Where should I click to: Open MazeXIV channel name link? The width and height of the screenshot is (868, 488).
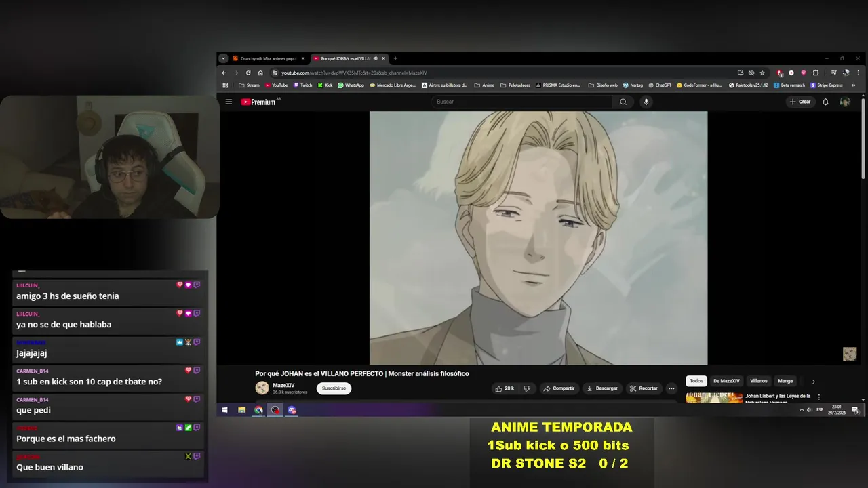(283, 385)
